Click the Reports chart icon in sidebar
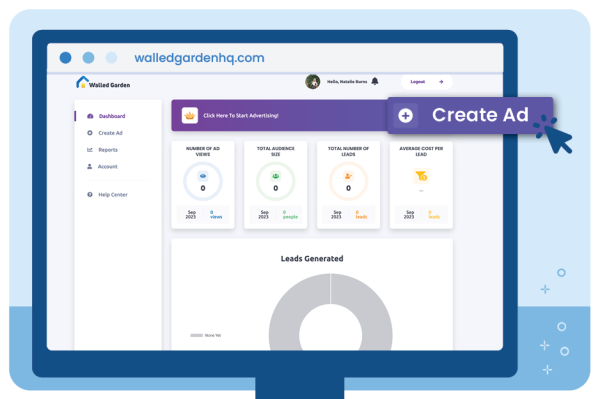The width and height of the screenshot is (600, 399). (x=90, y=150)
